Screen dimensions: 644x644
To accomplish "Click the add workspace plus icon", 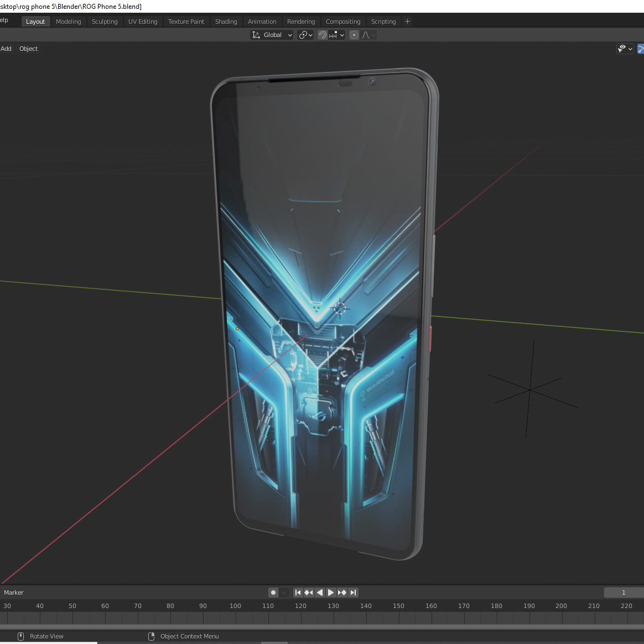I will tap(408, 22).
